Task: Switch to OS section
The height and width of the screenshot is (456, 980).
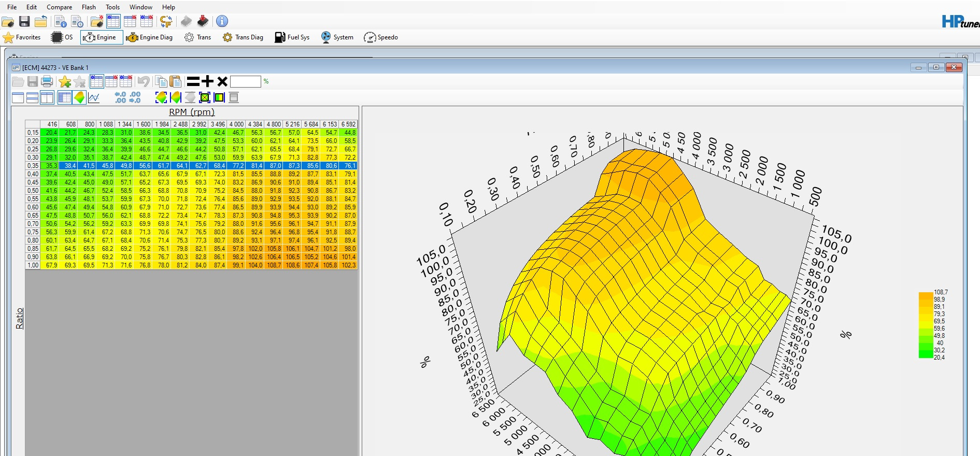Action: [x=62, y=37]
